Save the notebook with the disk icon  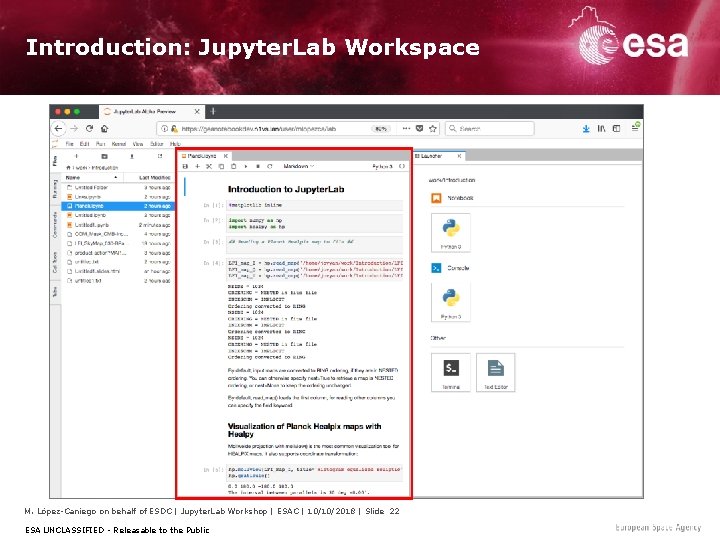tap(186, 166)
